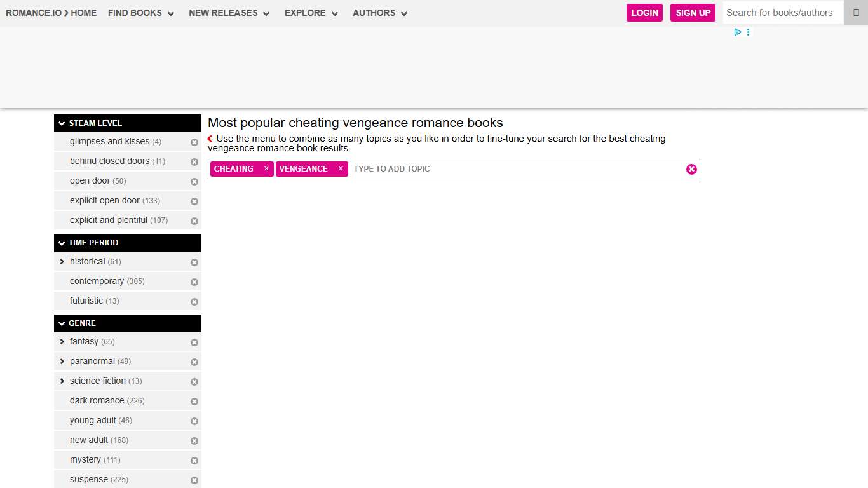Click the search magnifier icon

[855, 13]
